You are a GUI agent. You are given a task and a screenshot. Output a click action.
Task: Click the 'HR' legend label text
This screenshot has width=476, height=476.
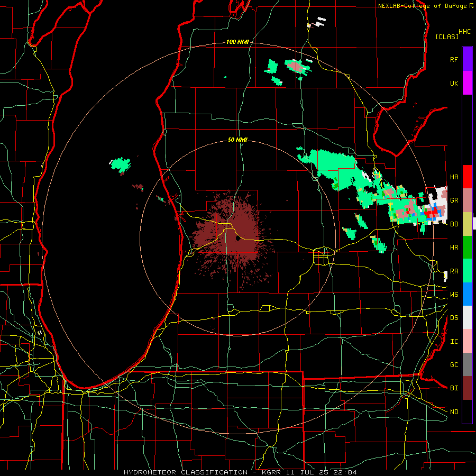[454, 248]
